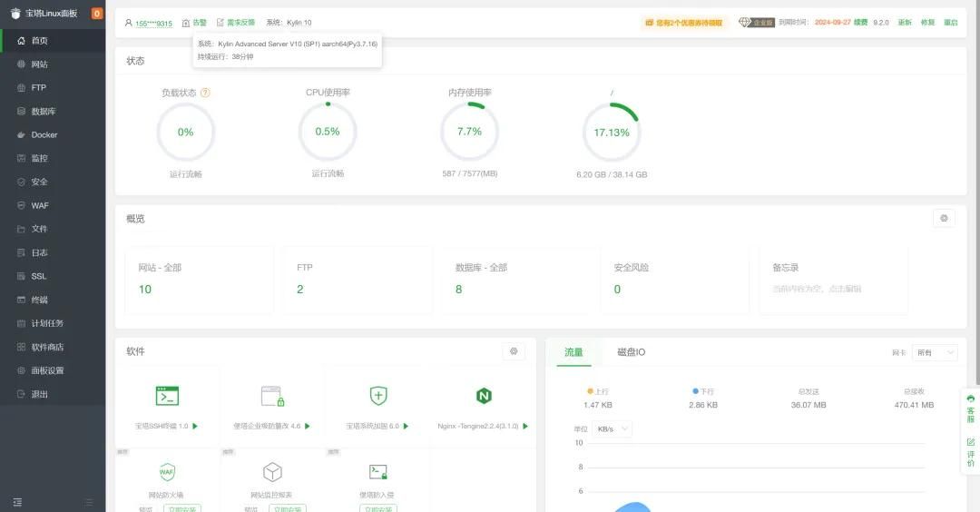This screenshot has height=512, width=980.
Task: Click the orange notification badge in sidebar header
Action: [97, 14]
